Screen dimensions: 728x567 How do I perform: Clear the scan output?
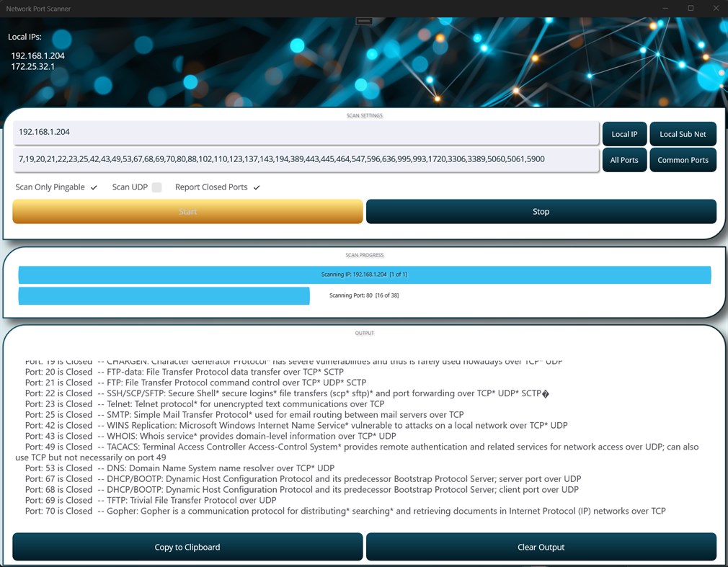(x=541, y=546)
